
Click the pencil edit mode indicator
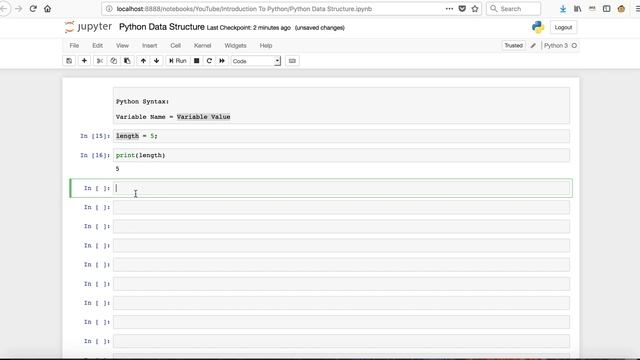(x=533, y=46)
